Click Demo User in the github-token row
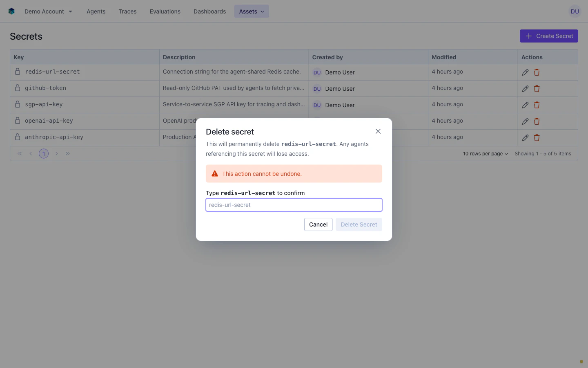Image resolution: width=588 pixels, height=368 pixels. (340, 89)
